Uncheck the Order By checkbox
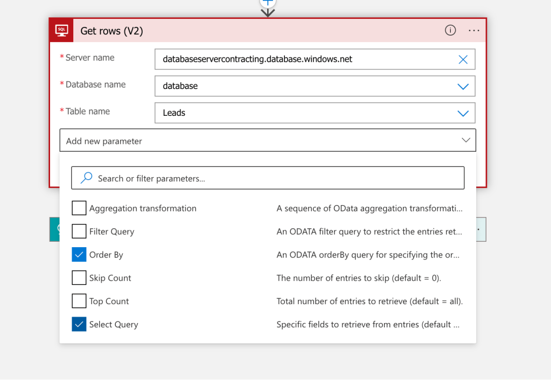The width and height of the screenshot is (551, 392). [79, 254]
